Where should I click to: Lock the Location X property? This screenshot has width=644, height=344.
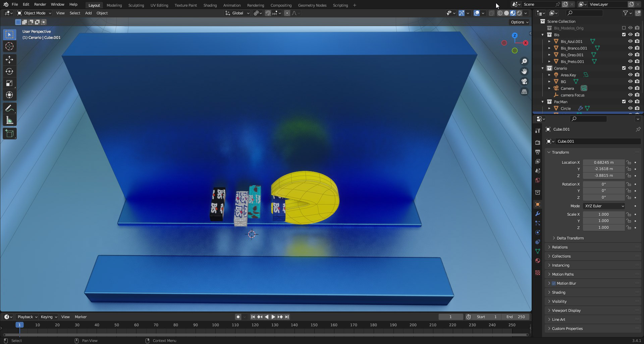tap(629, 162)
